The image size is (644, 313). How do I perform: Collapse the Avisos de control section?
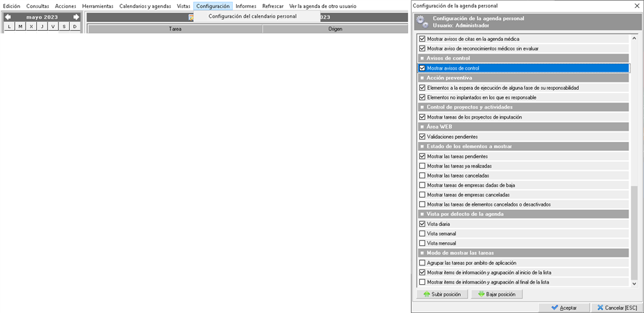tap(422, 58)
